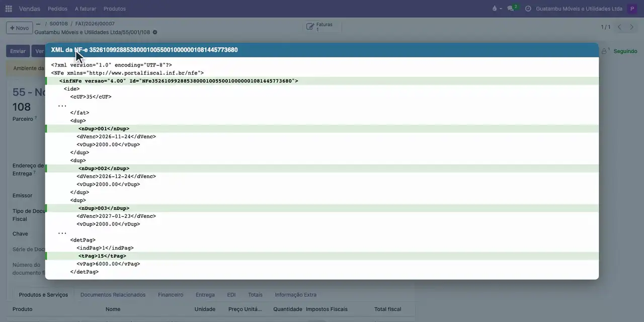Open the Produtos menu

click(x=115, y=9)
